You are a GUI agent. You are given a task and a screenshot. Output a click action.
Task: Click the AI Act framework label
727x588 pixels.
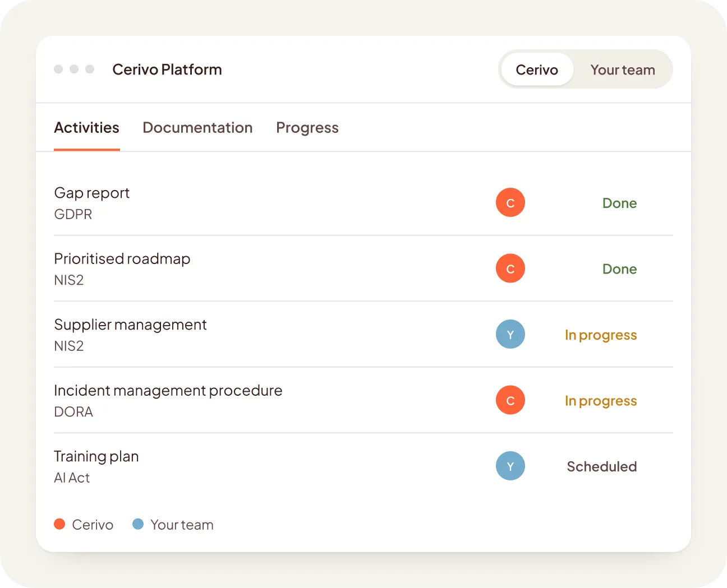(72, 478)
